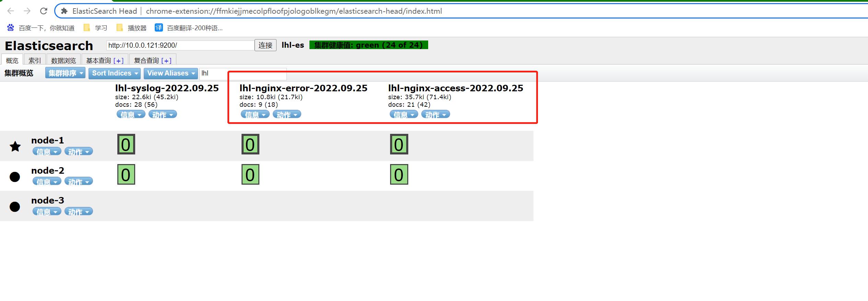Click the lhl-syslog-2022.09.25 index title

click(167, 88)
